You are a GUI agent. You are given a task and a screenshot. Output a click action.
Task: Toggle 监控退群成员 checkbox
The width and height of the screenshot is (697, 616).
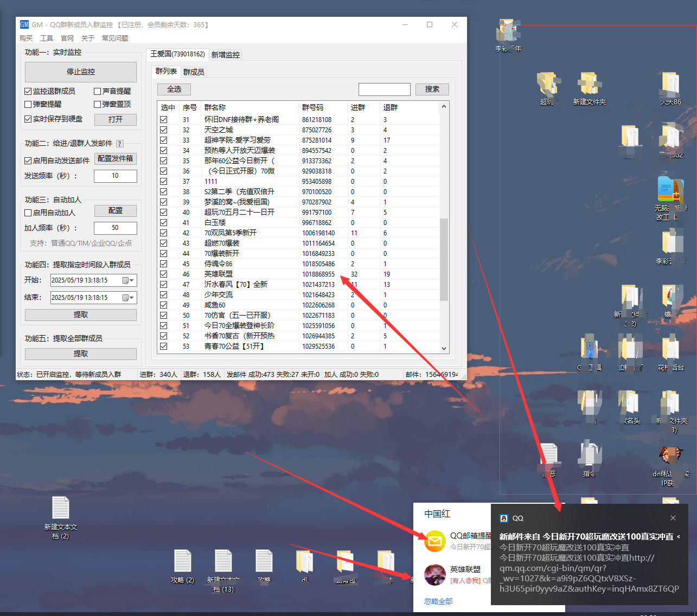tap(28, 91)
